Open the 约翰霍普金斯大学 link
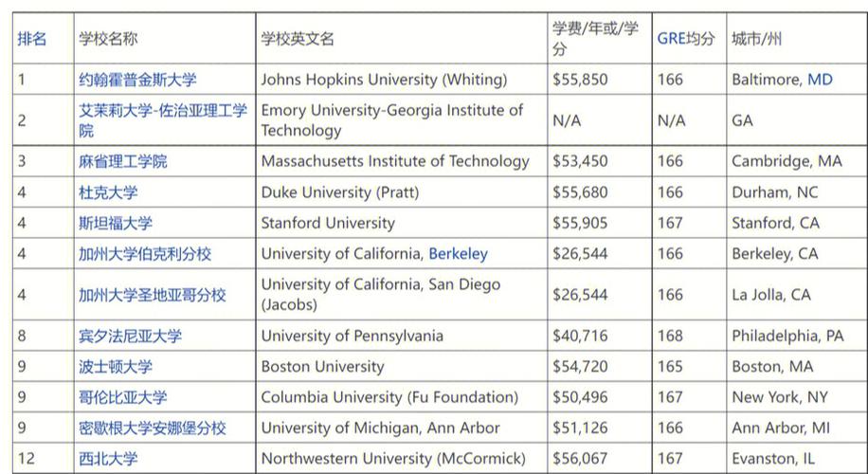The width and height of the screenshot is (868, 474). point(137,80)
